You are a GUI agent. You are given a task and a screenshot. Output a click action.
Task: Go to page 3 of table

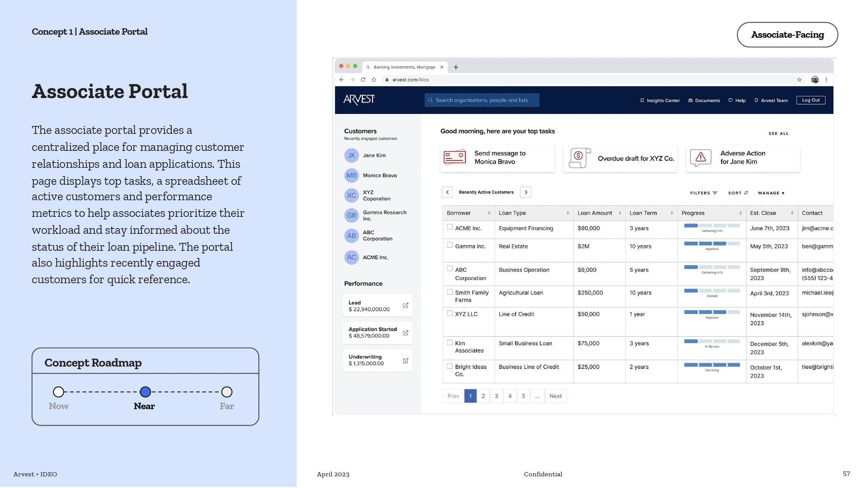(497, 396)
